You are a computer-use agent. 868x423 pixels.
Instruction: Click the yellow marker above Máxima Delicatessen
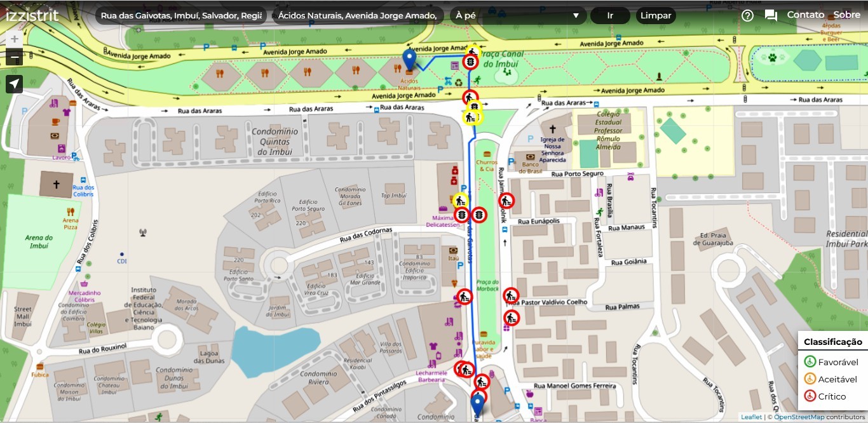[460, 201]
